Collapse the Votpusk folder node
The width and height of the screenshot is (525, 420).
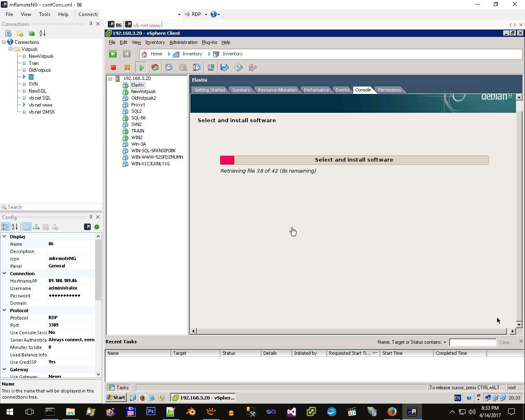(11, 49)
